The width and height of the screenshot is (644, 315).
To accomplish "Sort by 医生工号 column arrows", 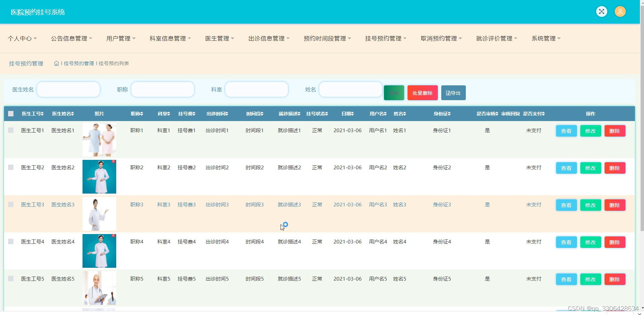I will 42,114.
